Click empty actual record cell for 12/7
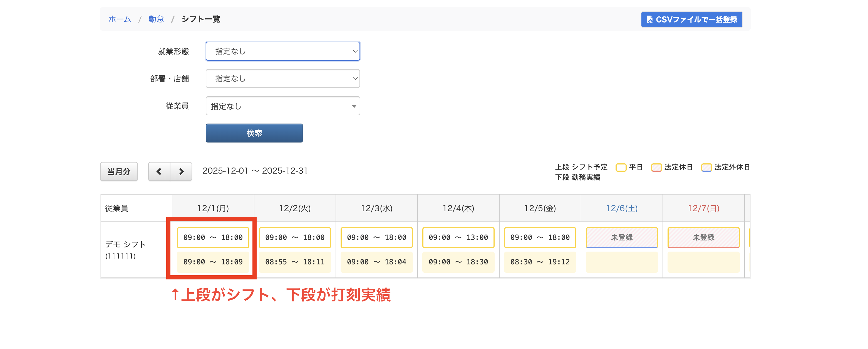Viewport: 868px width, 349px height. 704,262
